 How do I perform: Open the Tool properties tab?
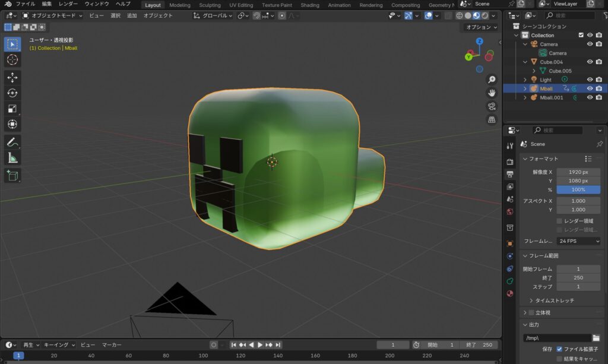tap(510, 145)
